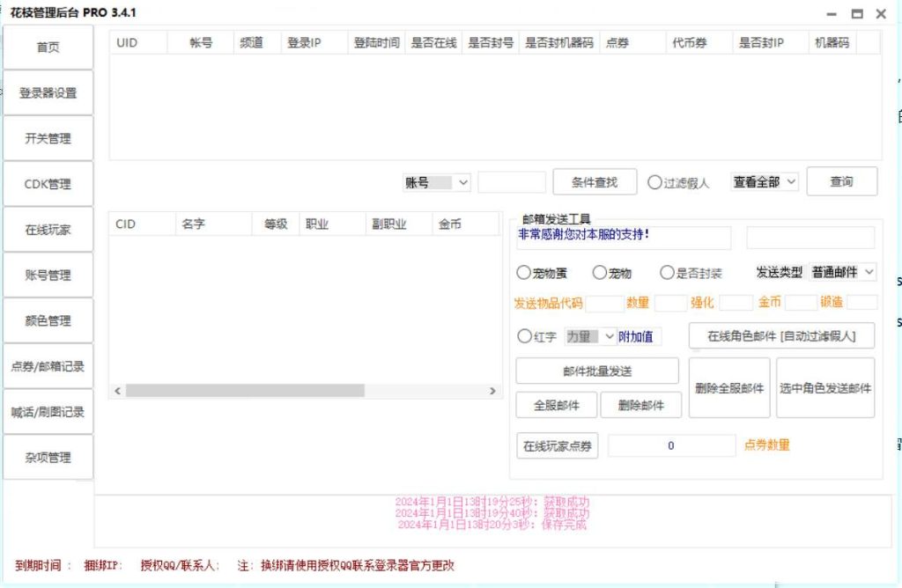The height and width of the screenshot is (588, 902).
Task: Choose the 宠物蛋 radio button
Action: pos(524,274)
